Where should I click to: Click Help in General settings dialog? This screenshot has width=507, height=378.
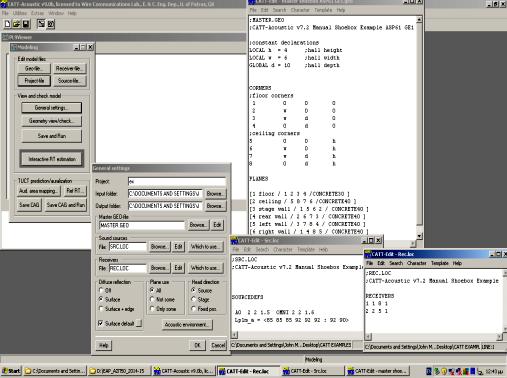point(103,345)
